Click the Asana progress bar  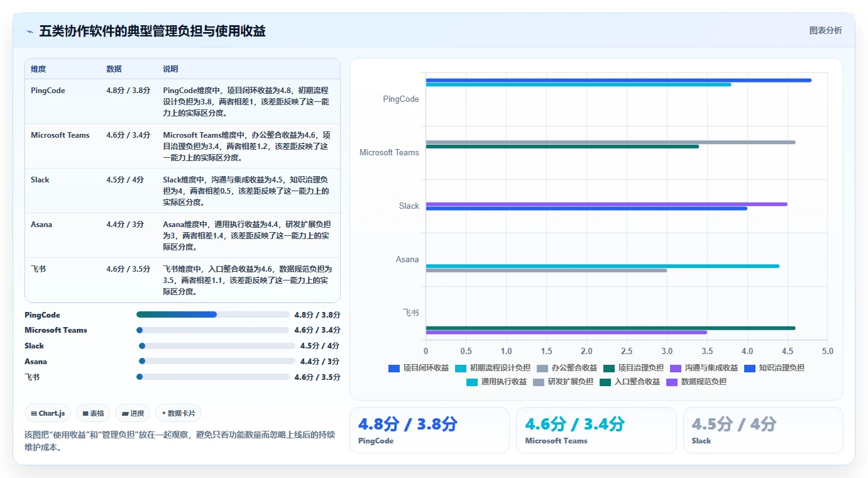click(x=217, y=362)
